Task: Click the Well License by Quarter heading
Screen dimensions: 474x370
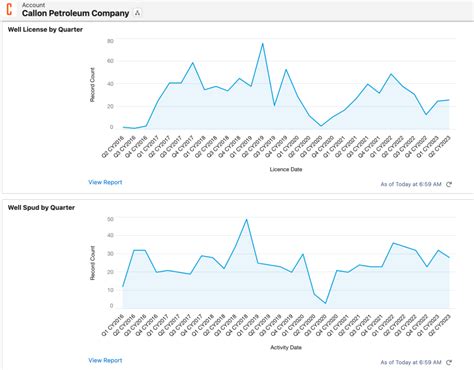Action: [45, 29]
